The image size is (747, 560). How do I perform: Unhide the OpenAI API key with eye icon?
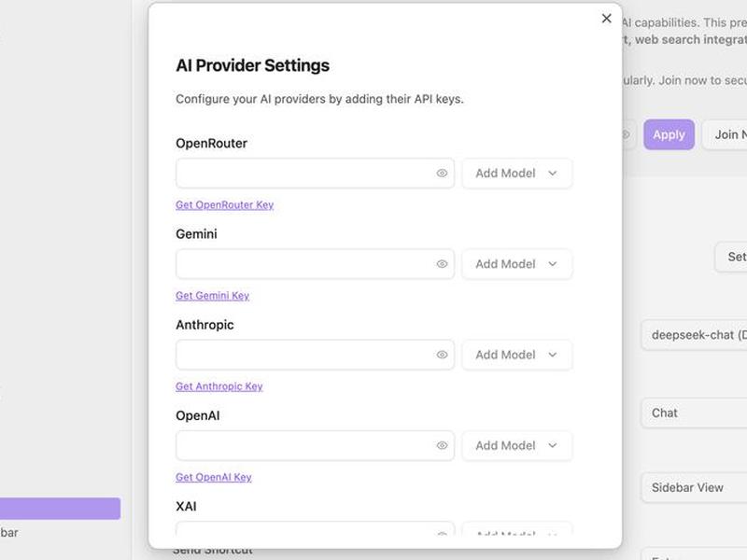(442, 446)
